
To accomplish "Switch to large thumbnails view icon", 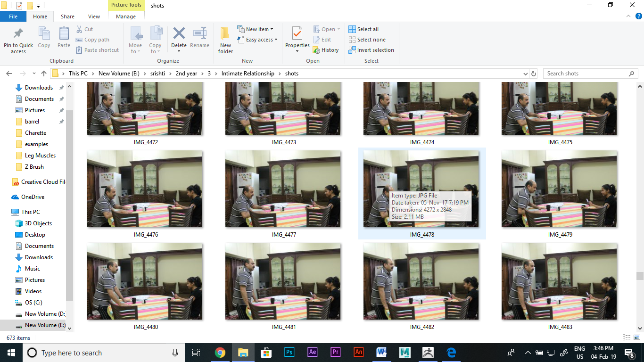I will (x=636, y=337).
